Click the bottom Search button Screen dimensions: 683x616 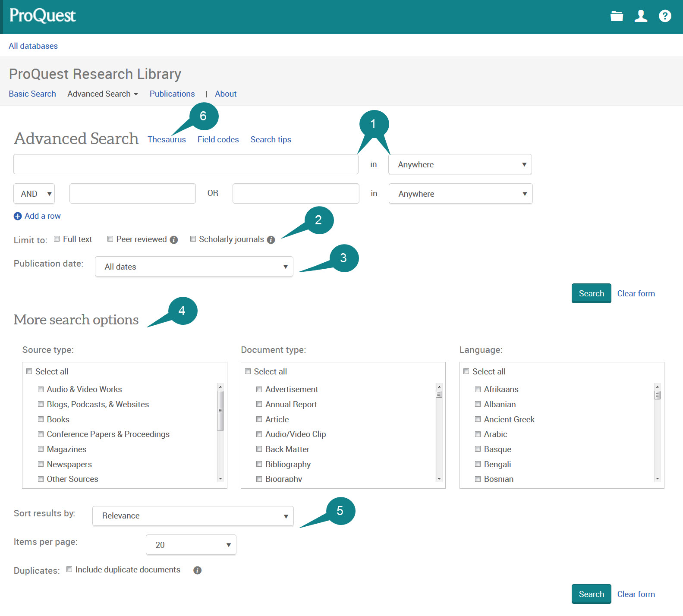pyautogui.click(x=591, y=594)
